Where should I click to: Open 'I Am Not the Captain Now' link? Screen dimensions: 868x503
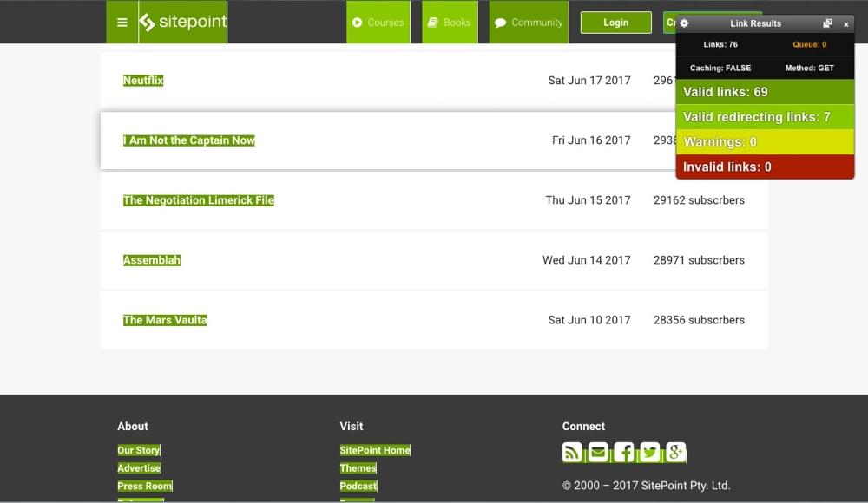[x=188, y=140]
